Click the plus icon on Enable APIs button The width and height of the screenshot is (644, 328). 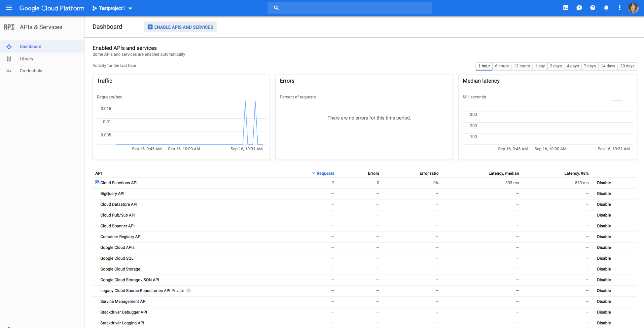(150, 27)
